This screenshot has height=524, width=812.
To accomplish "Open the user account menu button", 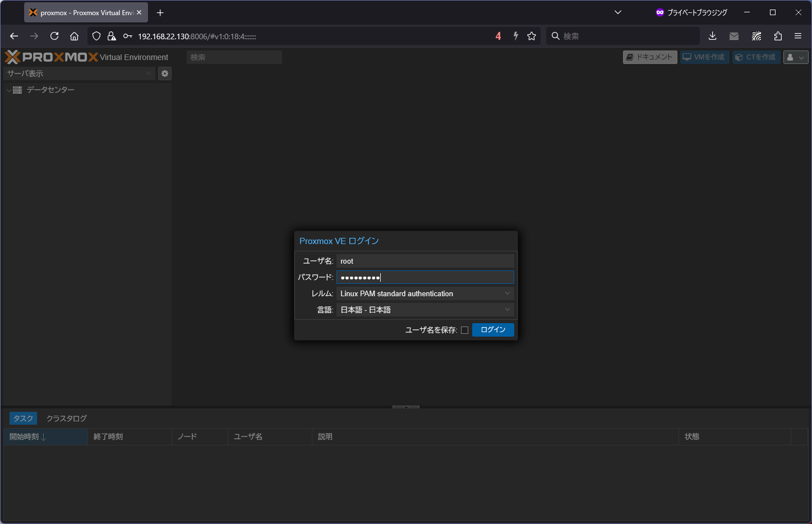I will pyautogui.click(x=796, y=57).
